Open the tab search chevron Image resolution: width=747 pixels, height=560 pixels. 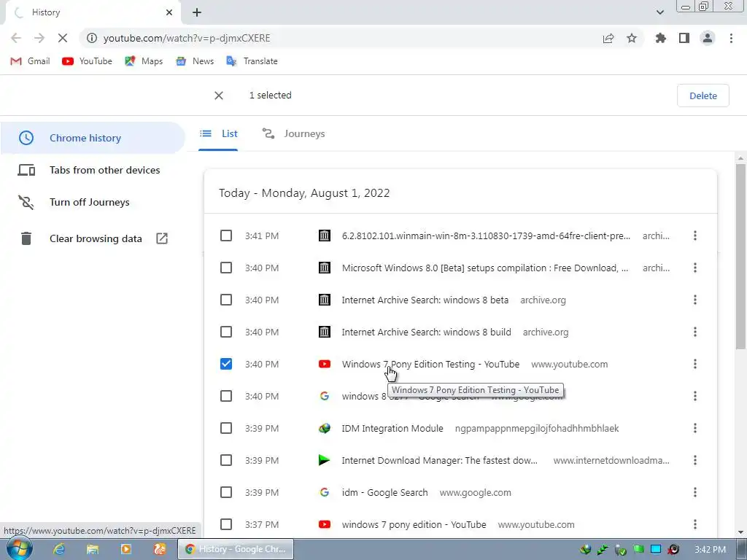coord(659,12)
